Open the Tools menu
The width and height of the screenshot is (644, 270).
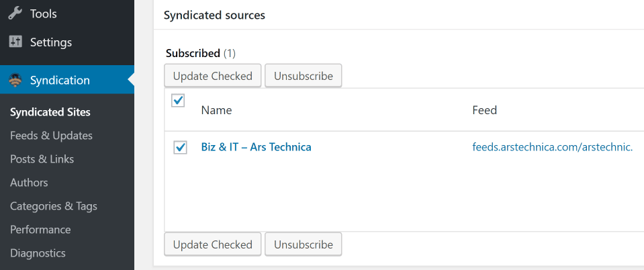click(44, 13)
